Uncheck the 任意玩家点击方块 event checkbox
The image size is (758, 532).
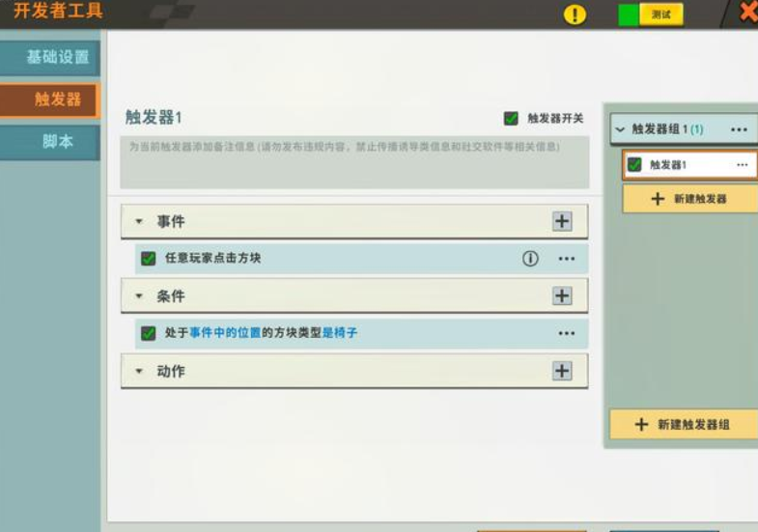point(149,259)
